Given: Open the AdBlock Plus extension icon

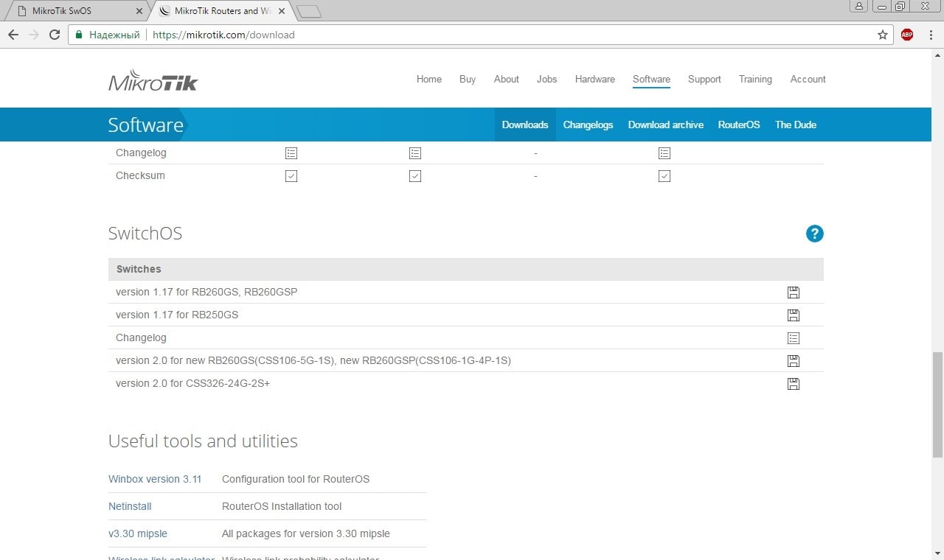Looking at the screenshot, I should pyautogui.click(x=907, y=35).
